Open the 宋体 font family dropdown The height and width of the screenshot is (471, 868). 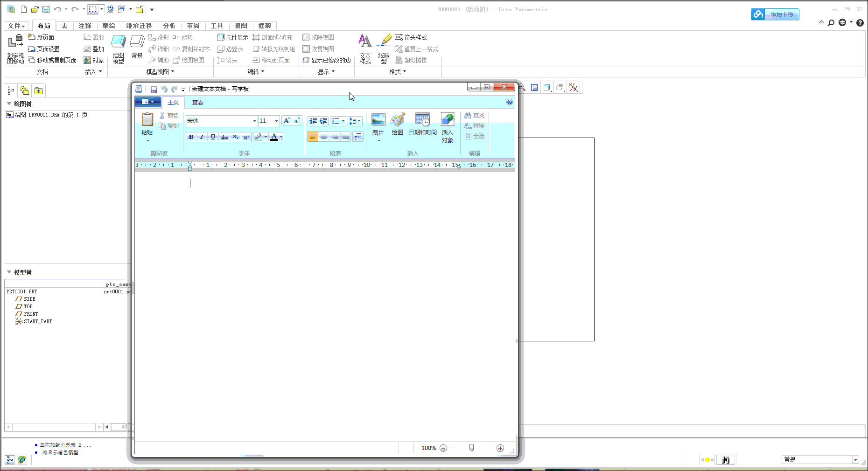point(254,121)
